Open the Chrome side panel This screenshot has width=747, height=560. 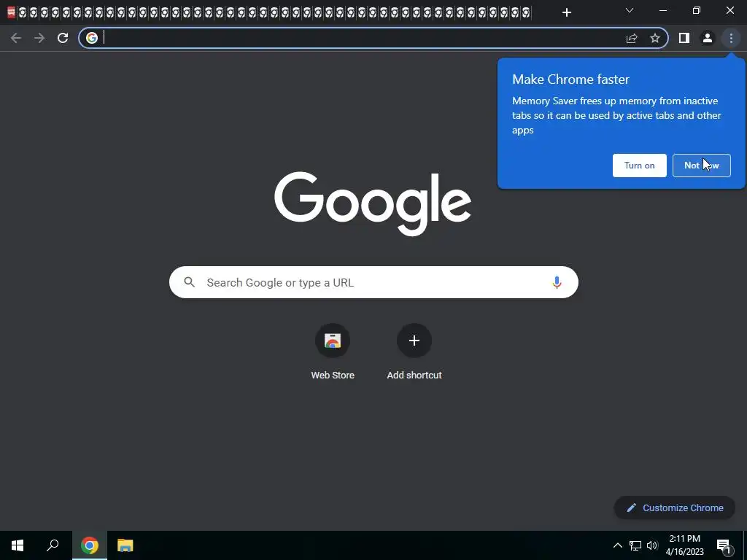[x=684, y=38]
